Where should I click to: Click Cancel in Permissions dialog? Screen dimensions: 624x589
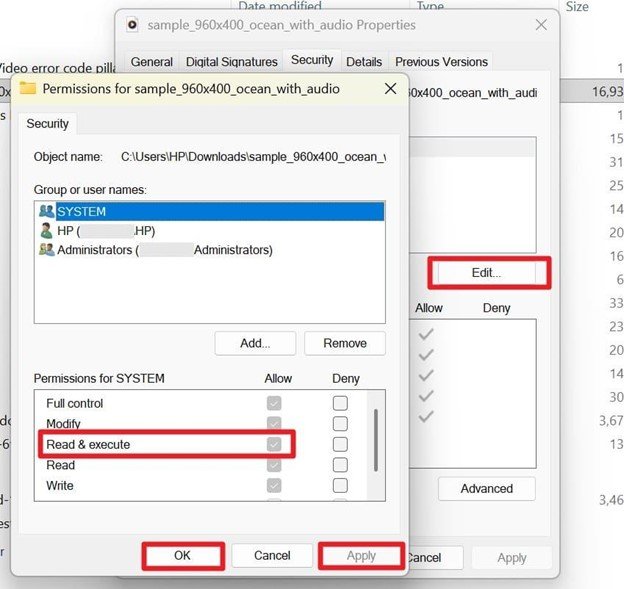(x=272, y=556)
